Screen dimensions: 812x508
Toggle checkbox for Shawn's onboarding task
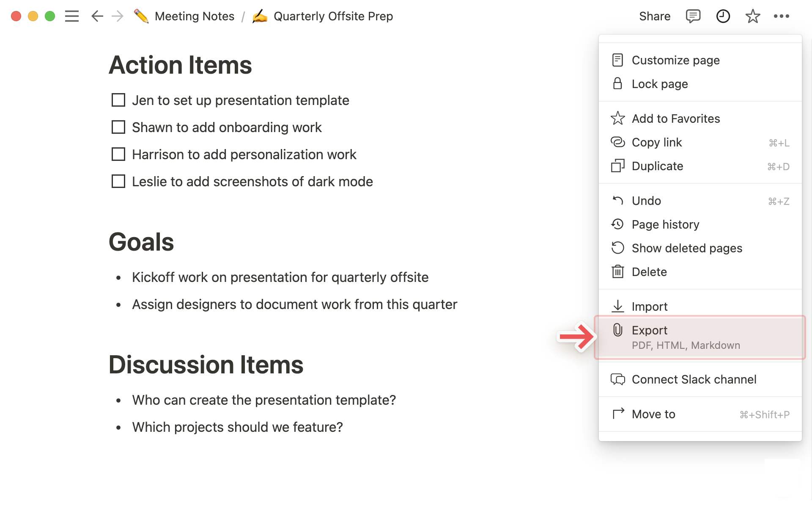click(119, 127)
